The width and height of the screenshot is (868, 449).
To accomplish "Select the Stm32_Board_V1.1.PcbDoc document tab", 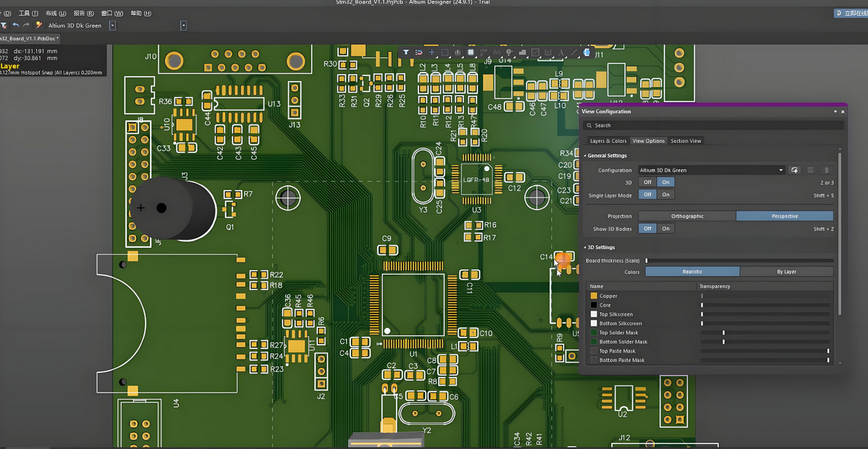I will [30, 39].
